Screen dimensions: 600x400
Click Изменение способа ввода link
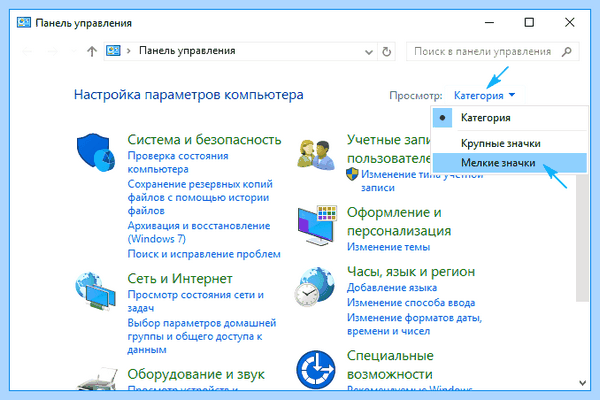pyautogui.click(x=411, y=302)
